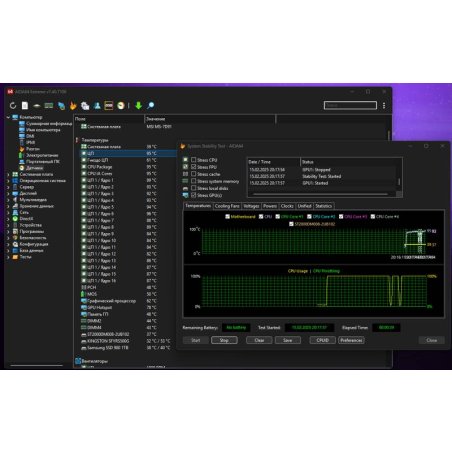Open the Statistics tab
452x452 pixels.
coord(323,206)
